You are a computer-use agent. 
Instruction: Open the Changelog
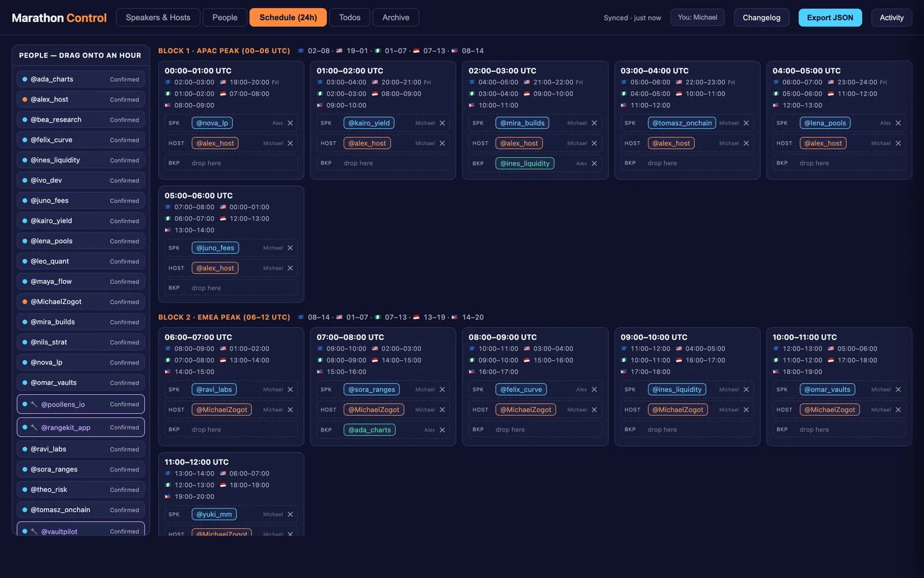click(x=761, y=17)
